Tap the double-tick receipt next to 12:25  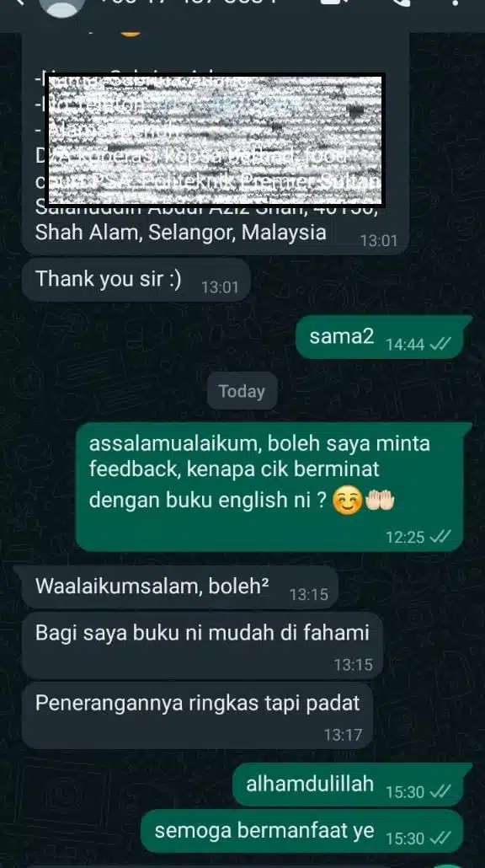pyautogui.click(x=440, y=536)
